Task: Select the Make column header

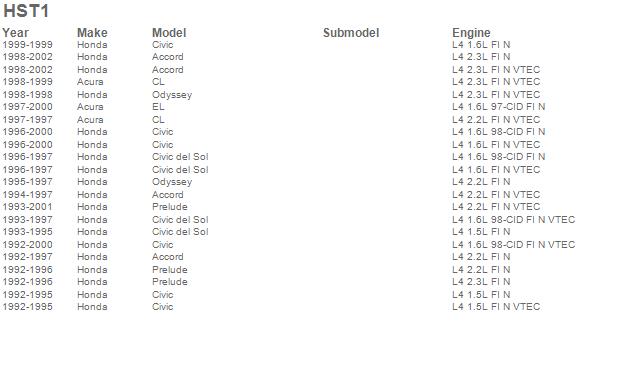Action: (x=92, y=33)
